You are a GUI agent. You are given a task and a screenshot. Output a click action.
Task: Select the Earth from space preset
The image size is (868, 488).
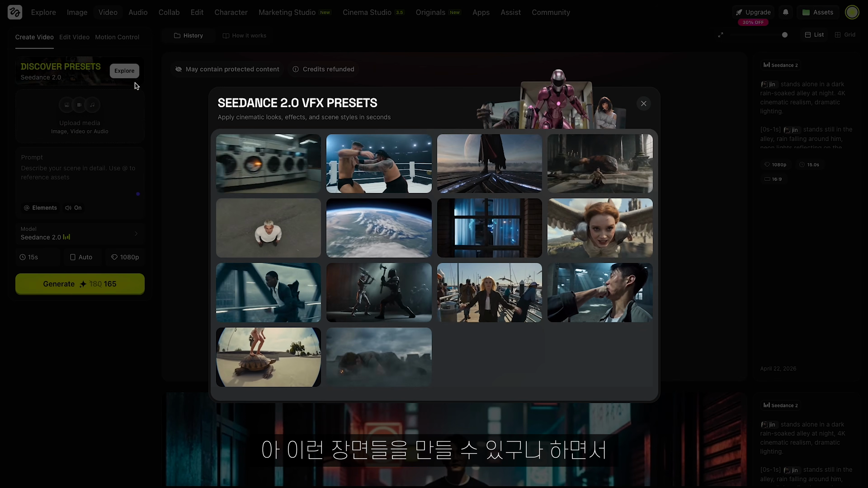379,228
